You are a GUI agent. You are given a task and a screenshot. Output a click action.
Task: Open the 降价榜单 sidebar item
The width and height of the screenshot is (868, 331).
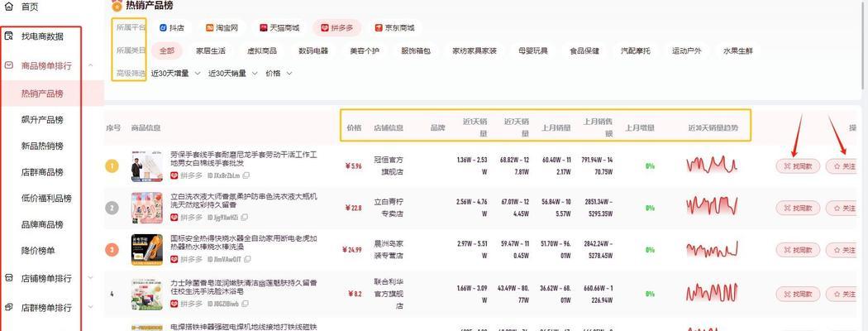click(38, 251)
